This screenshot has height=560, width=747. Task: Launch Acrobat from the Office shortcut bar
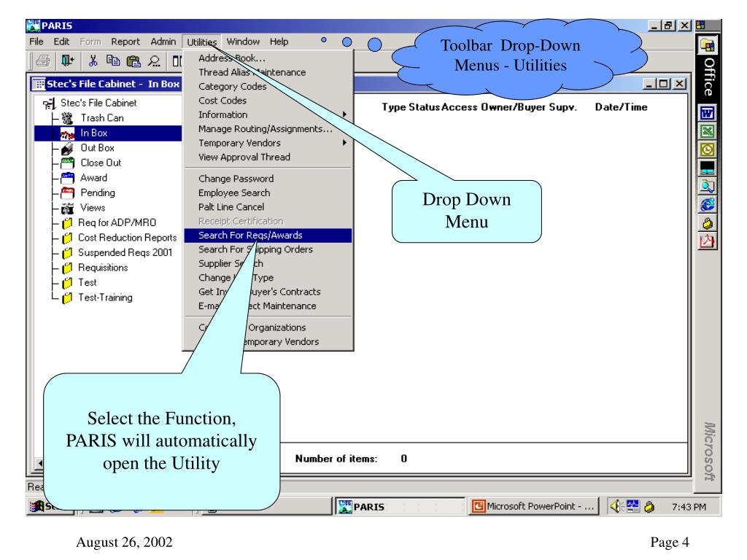click(707, 241)
